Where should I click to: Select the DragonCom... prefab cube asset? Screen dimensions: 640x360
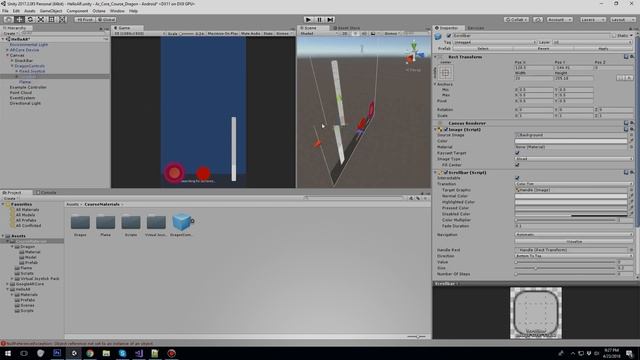(x=182, y=224)
